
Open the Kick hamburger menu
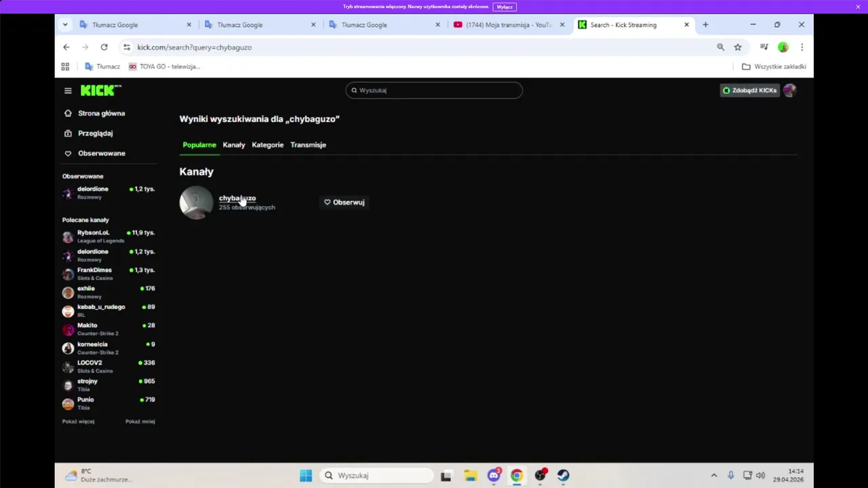68,90
